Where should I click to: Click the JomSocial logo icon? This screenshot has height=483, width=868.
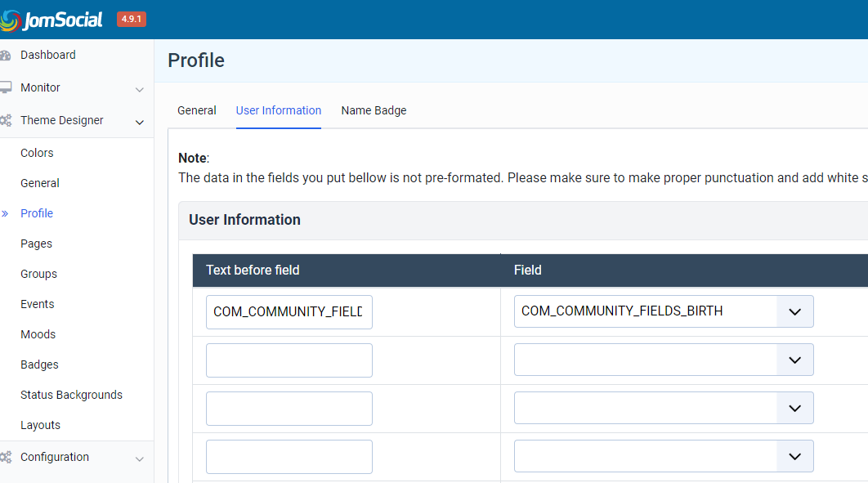[10, 20]
